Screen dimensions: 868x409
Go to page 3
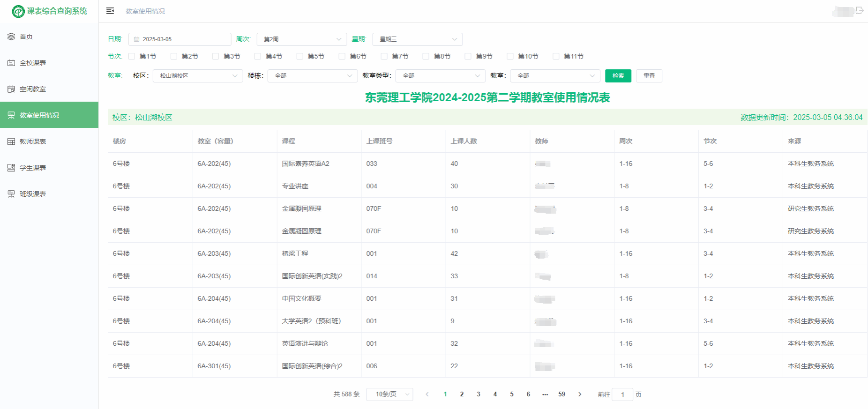(x=479, y=394)
